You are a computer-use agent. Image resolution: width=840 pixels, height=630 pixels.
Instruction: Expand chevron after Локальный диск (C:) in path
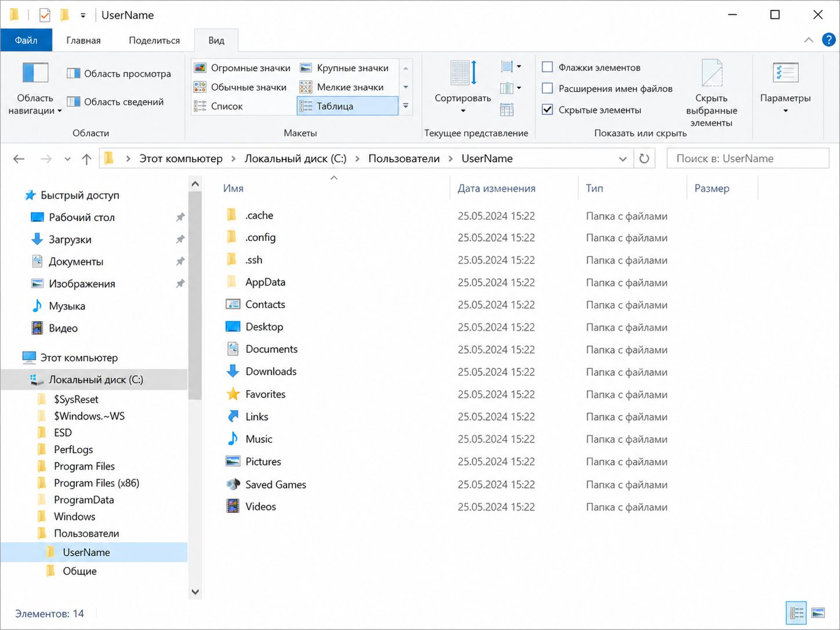tap(357, 159)
